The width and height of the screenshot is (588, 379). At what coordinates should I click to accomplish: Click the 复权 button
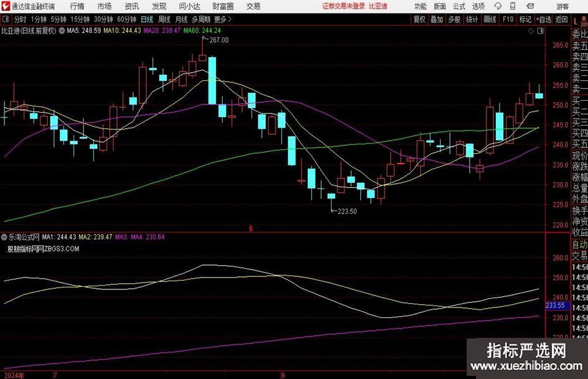[419, 19]
